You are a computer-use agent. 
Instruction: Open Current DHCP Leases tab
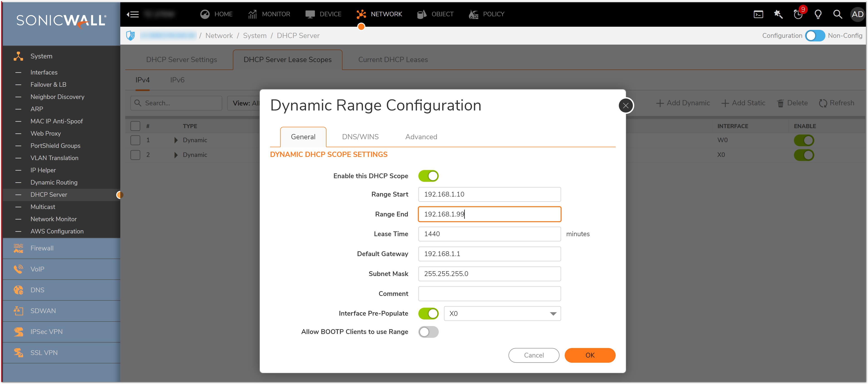point(393,60)
